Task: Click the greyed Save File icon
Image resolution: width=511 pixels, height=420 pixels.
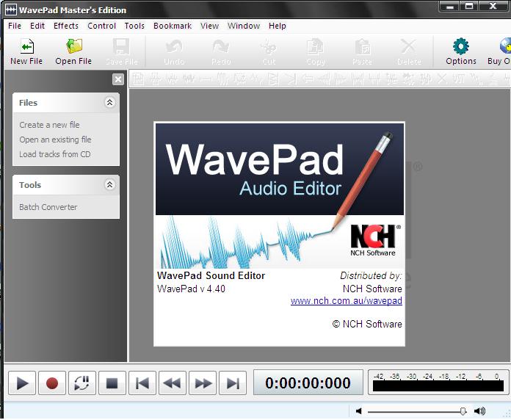Action: coord(121,46)
